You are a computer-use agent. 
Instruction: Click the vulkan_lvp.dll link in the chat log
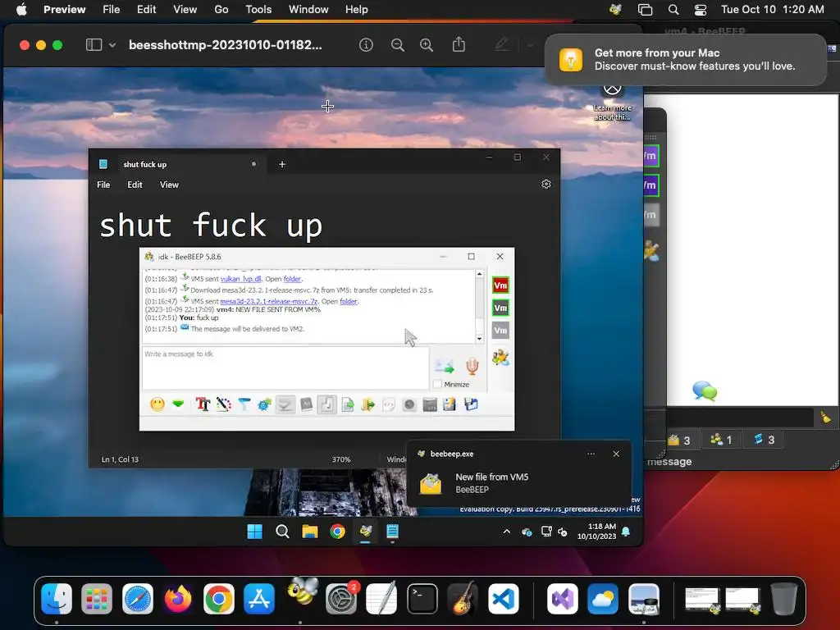pos(240,279)
